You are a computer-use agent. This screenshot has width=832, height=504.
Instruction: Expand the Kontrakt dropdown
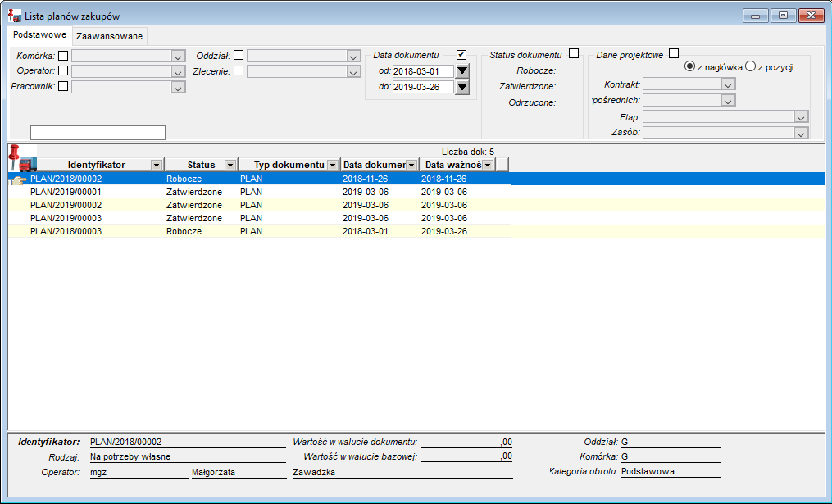tap(728, 84)
